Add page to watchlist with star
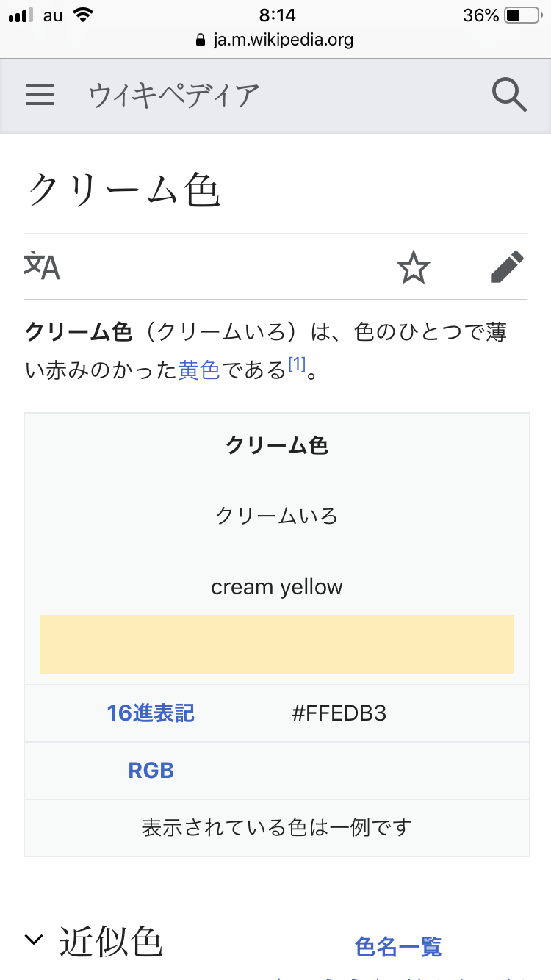 click(413, 267)
